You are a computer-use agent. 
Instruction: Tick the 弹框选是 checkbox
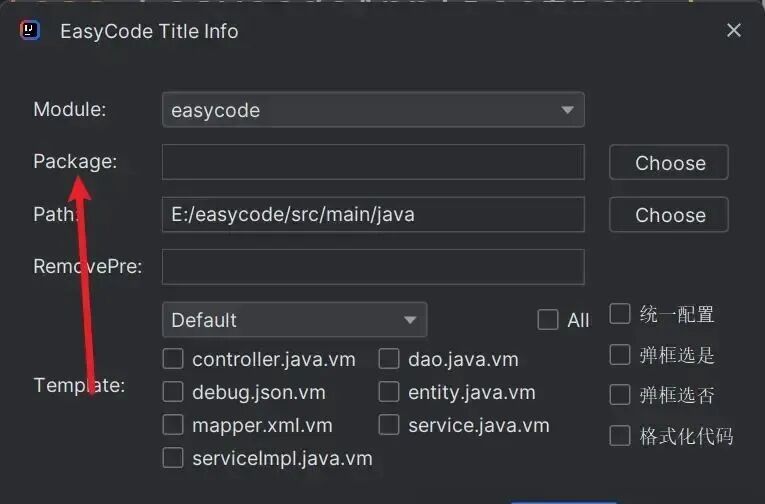620,355
